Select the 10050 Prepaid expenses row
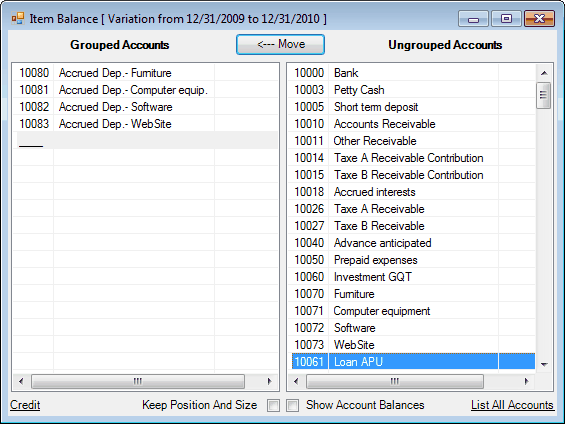The image size is (565, 424). (x=411, y=260)
